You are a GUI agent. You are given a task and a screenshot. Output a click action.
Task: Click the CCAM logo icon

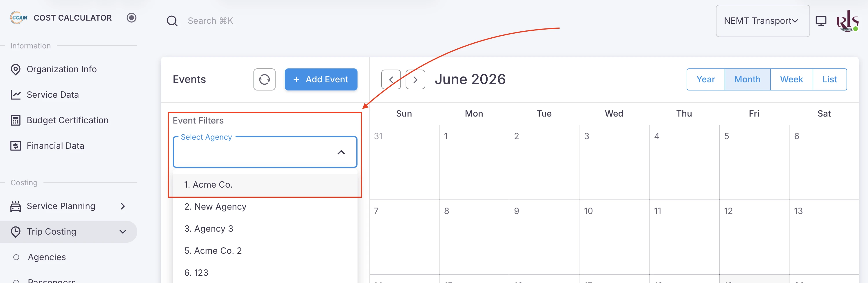click(x=19, y=17)
